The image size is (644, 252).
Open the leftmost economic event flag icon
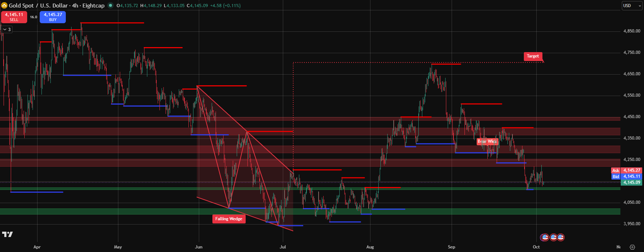(545, 237)
